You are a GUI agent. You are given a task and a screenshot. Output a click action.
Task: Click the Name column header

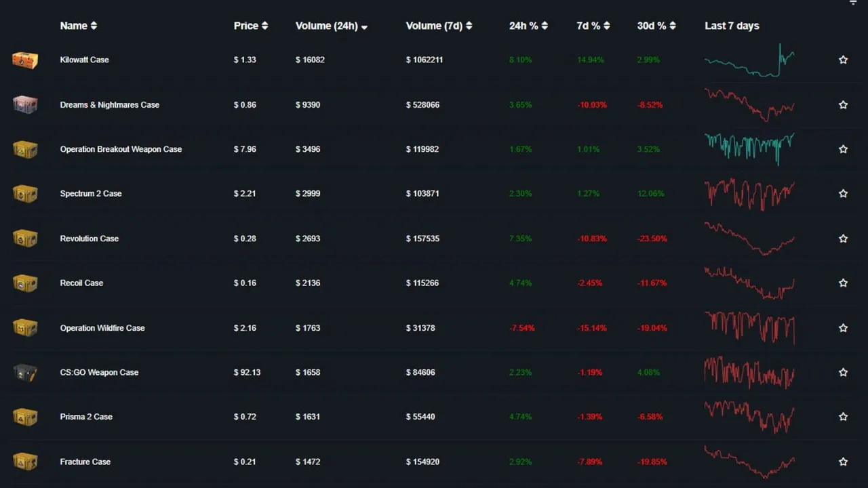[78, 26]
